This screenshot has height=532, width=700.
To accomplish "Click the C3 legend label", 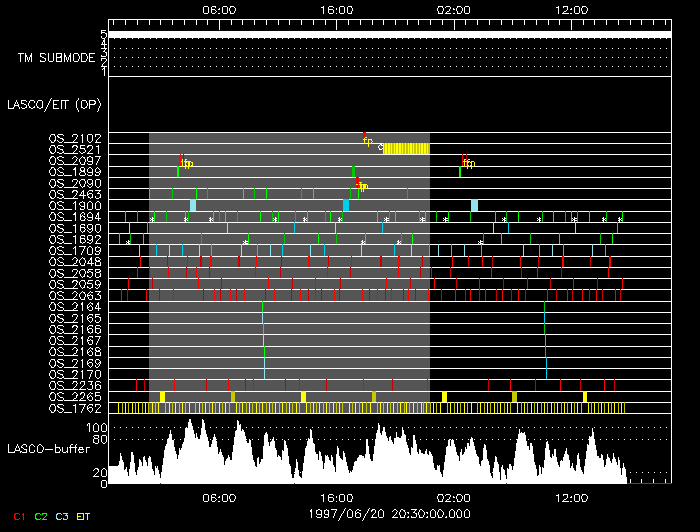I will (62, 516).
